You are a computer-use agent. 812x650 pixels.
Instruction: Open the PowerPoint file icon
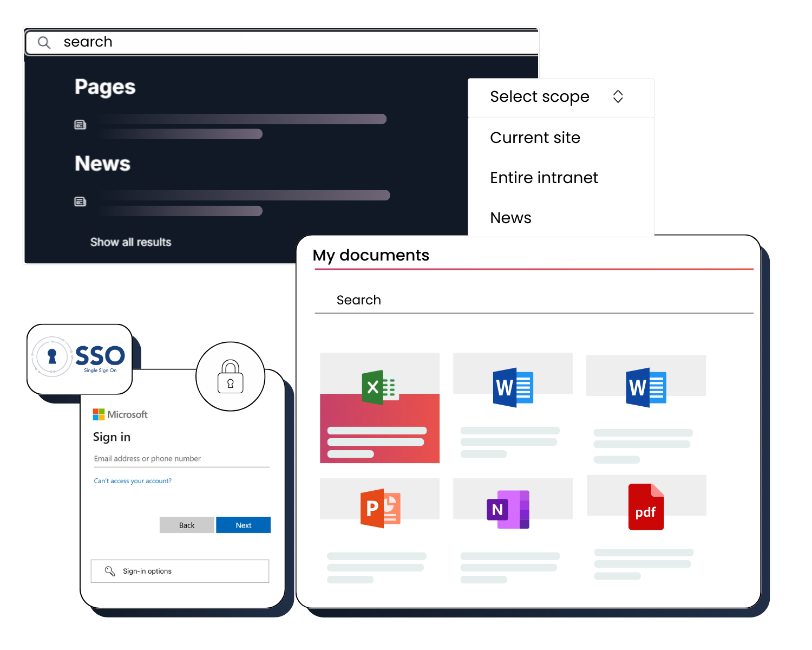(x=380, y=508)
